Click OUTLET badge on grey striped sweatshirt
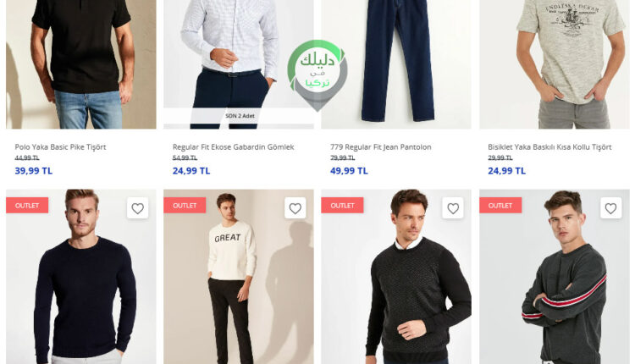 [x=500, y=206]
